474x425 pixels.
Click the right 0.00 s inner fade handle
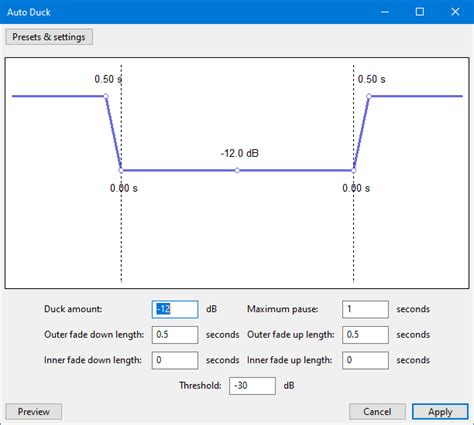point(353,170)
